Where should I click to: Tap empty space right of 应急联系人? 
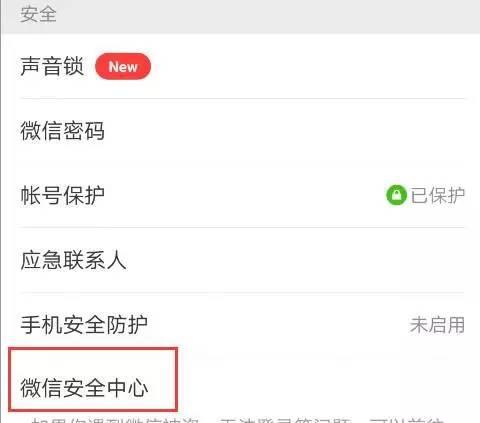click(295, 260)
